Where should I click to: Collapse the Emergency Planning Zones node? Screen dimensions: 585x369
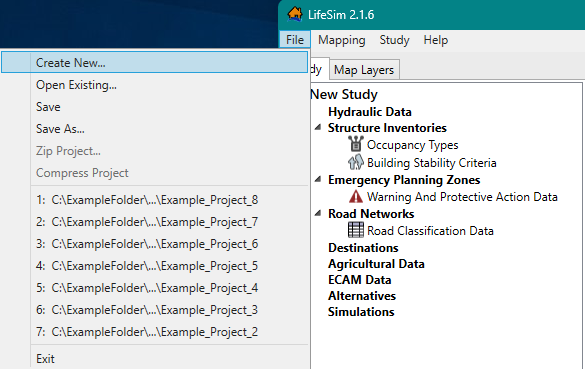[318, 179]
